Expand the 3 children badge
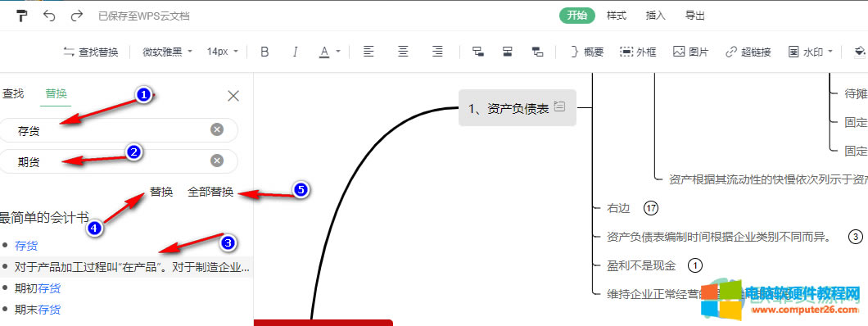 point(855,237)
